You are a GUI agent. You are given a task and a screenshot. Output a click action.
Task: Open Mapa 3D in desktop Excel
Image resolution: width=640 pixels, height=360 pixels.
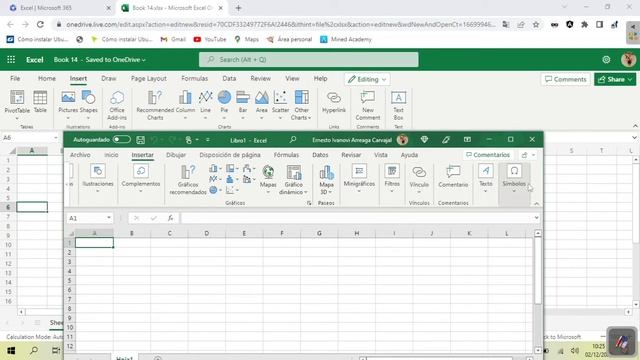(326, 180)
